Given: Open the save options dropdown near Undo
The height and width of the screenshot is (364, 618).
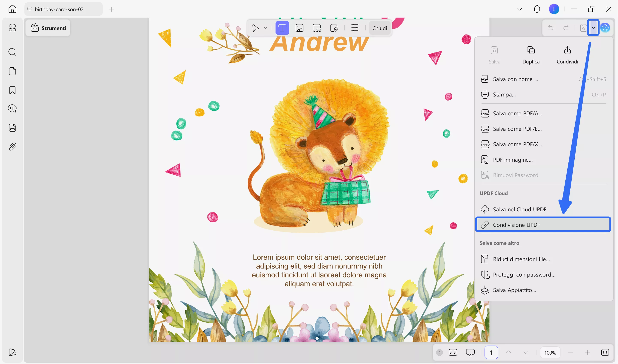Looking at the screenshot, I should [594, 28].
